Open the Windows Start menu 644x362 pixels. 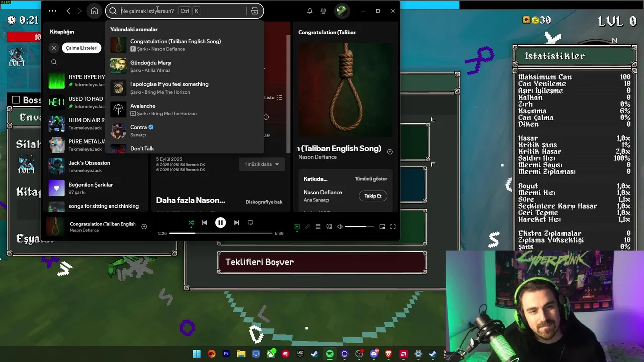197,354
